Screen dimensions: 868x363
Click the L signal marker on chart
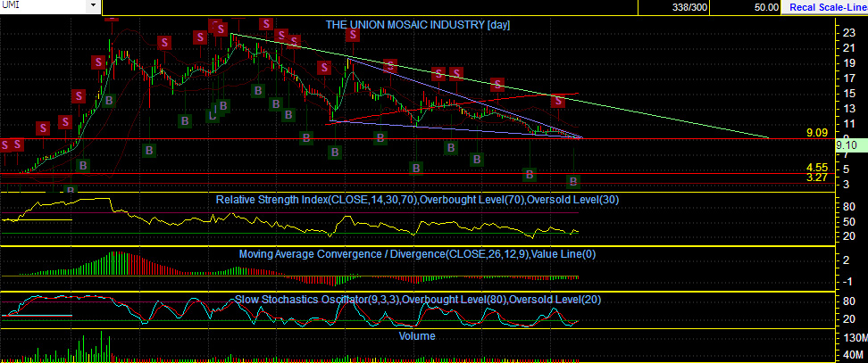pyautogui.click(x=212, y=115)
